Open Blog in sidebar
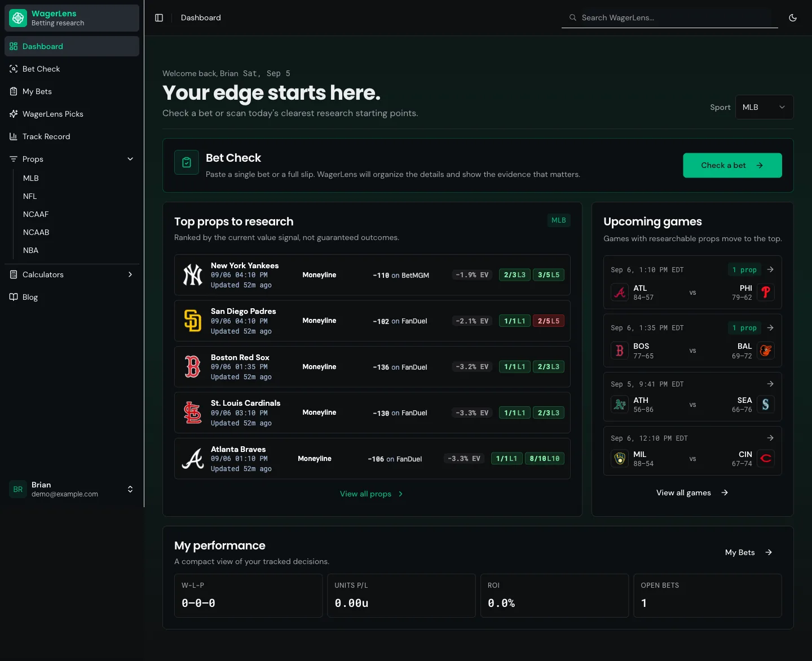The width and height of the screenshot is (812, 661). pos(72,297)
